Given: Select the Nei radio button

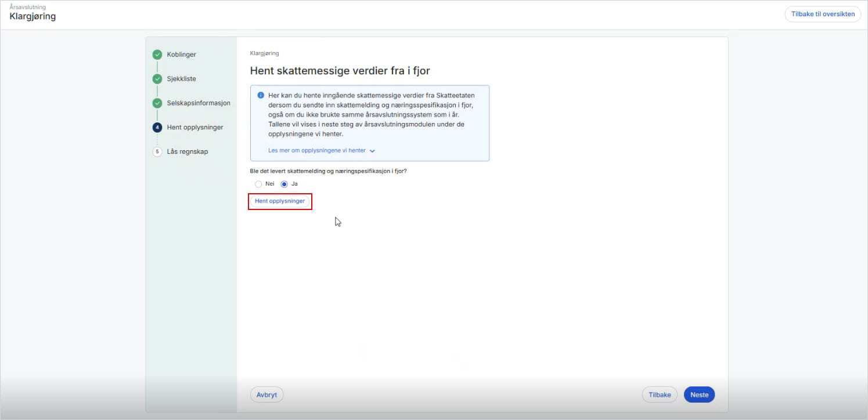Looking at the screenshot, I should click(x=258, y=184).
